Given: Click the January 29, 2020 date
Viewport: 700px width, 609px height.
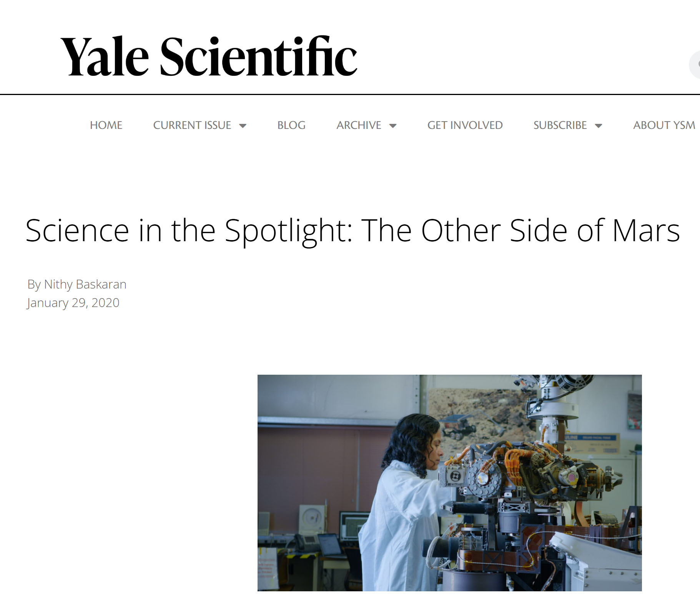Looking at the screenshot, I should pos(72,303).
